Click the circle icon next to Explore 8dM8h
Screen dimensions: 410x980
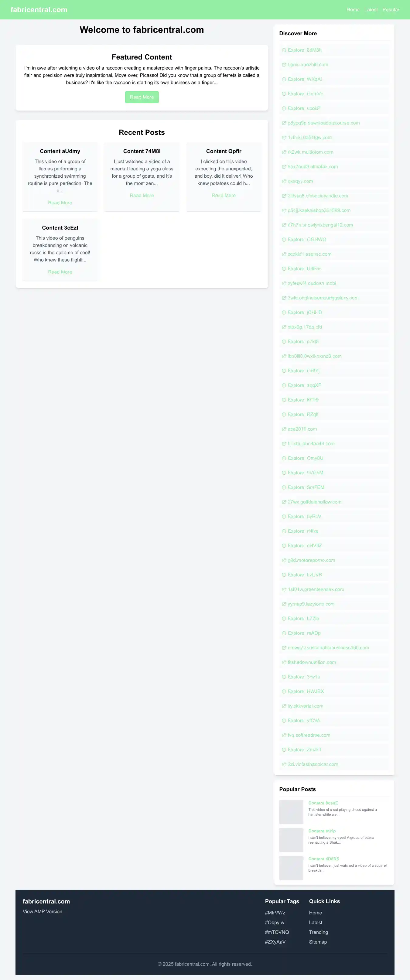[x=284, y=50]
